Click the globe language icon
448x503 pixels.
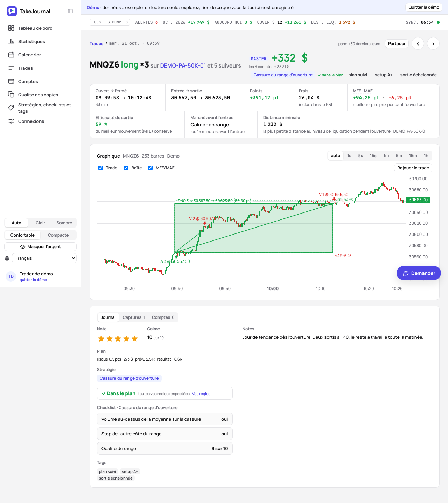click(7, 258)
